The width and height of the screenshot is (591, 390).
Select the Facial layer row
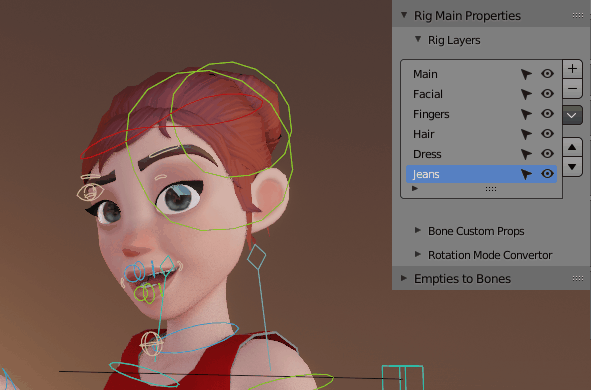(x=481, y=94)
